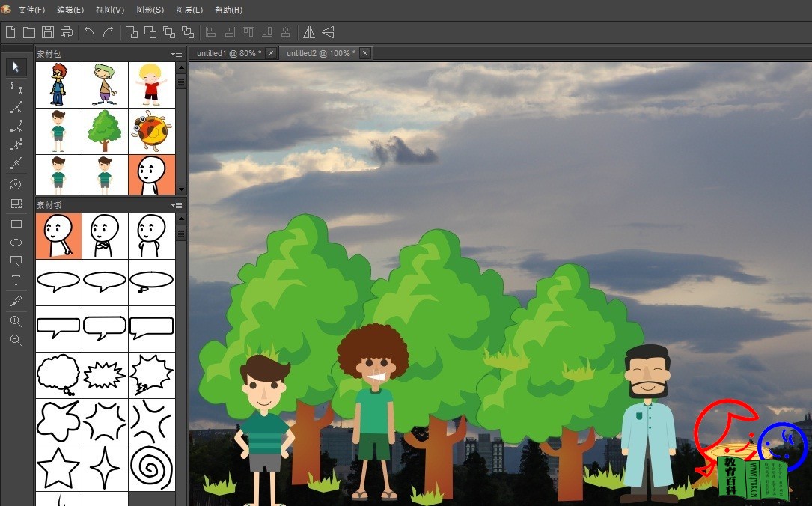Open 素材包 panel options menu
Image resolution: width=812 pixels, height=506 pixels.
[177, 54]
